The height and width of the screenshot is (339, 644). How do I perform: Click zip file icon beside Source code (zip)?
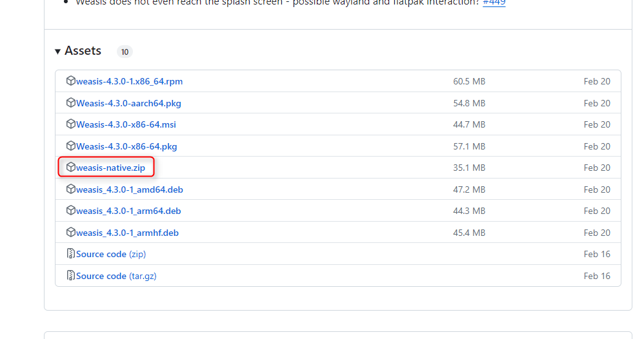click(70, 254)
